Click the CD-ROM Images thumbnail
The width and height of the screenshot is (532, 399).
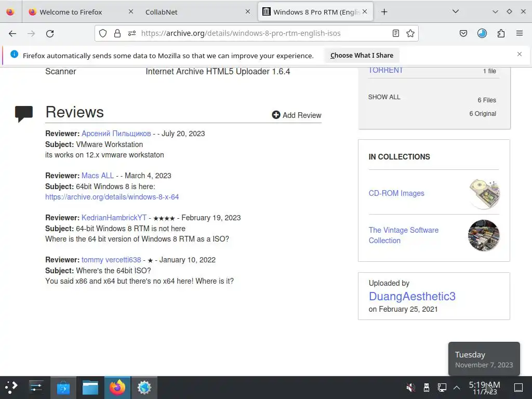[484, 193]
